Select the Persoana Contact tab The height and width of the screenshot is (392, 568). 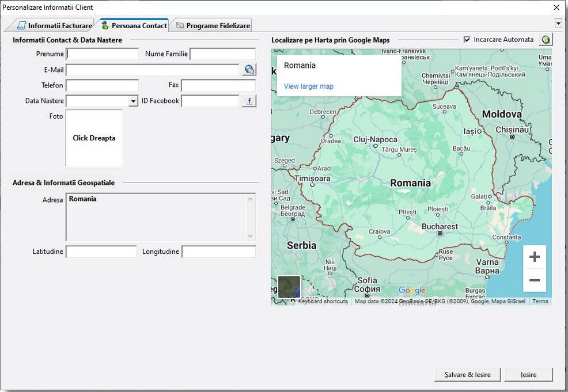point(134,25)
